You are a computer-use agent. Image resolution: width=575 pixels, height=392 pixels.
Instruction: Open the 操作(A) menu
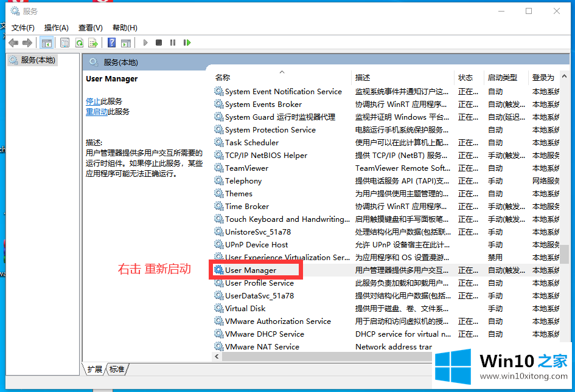pyautogui.click(x=57, y=28)
